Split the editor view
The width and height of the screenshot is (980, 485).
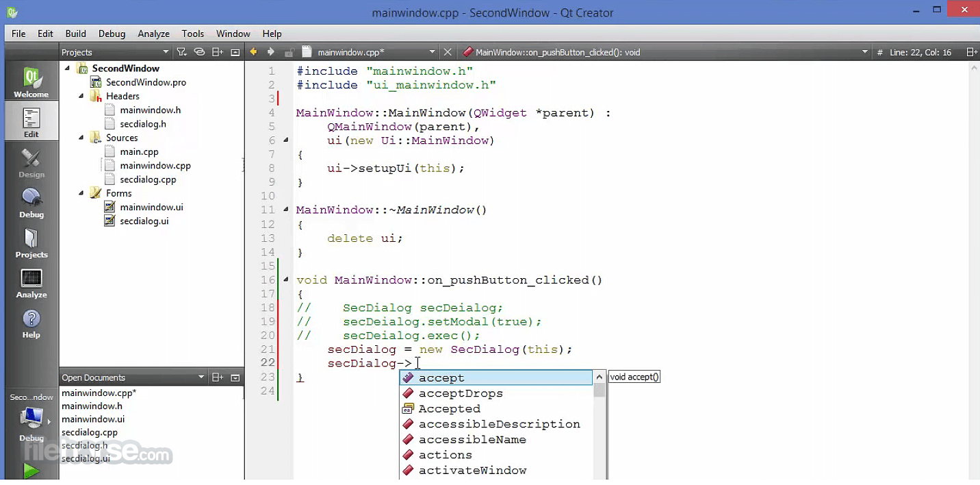pos(971,52)
